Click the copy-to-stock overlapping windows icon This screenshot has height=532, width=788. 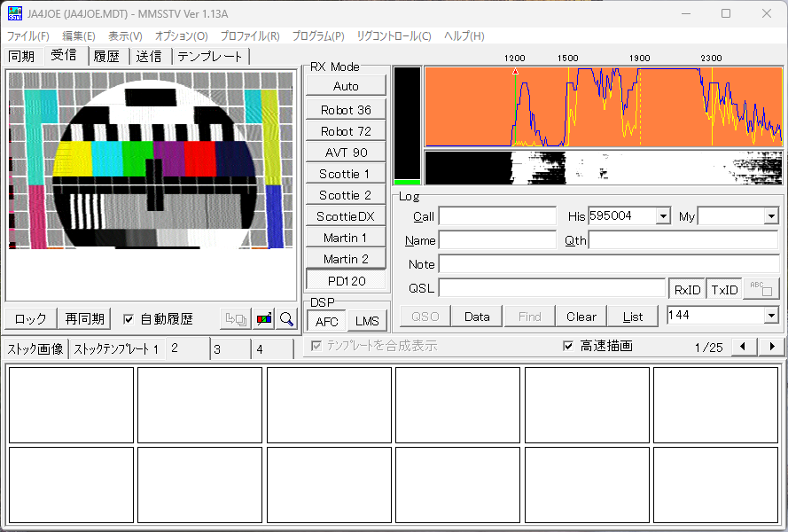[236, 319]
